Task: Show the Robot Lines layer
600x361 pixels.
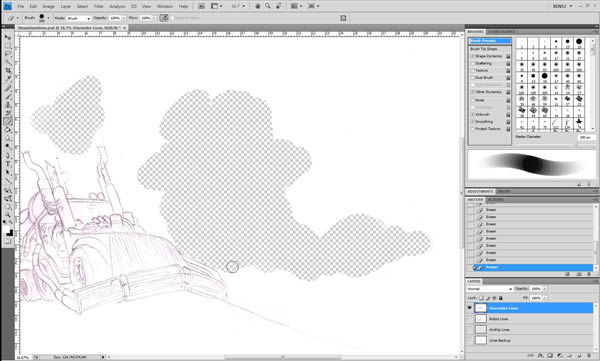Action: point(470,319)
